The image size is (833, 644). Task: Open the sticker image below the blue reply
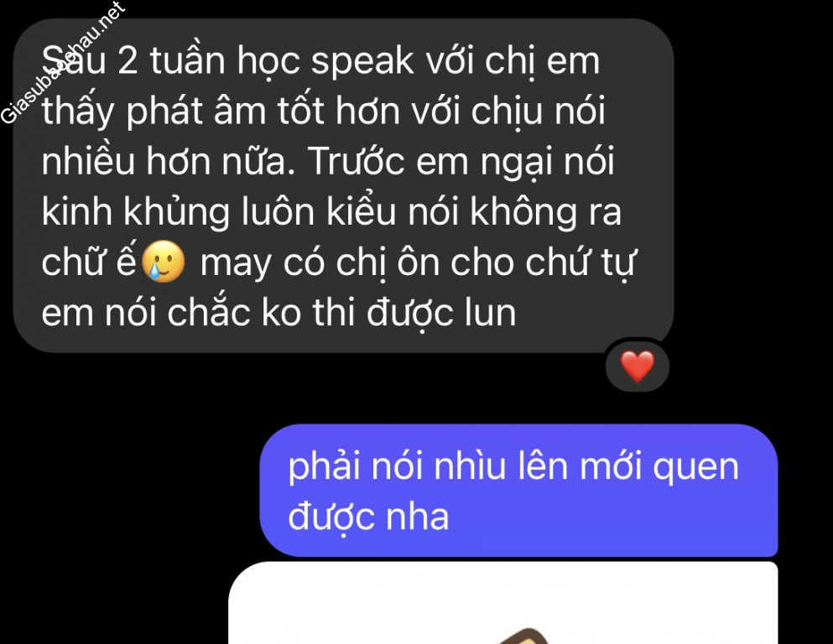(x=503, y=603)
